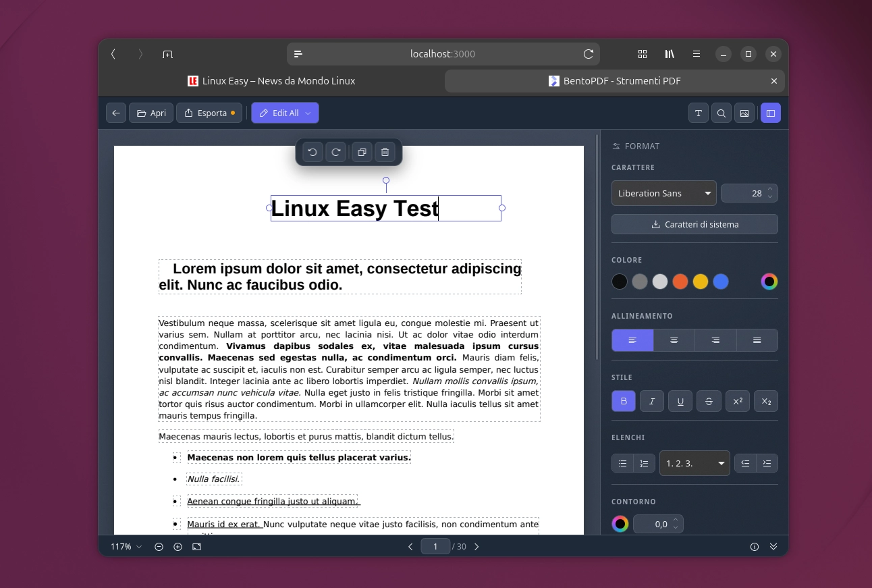Open the Liberation Sans font dropdown
Screen dimensions: 872x588
click(x=664, y=193)
